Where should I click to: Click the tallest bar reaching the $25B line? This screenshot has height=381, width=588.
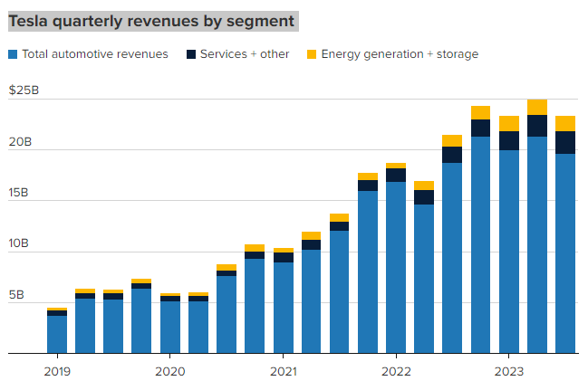pos(537,226)
